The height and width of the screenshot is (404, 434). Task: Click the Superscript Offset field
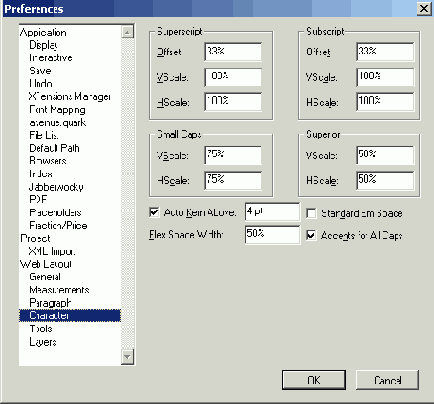[233, 52]
